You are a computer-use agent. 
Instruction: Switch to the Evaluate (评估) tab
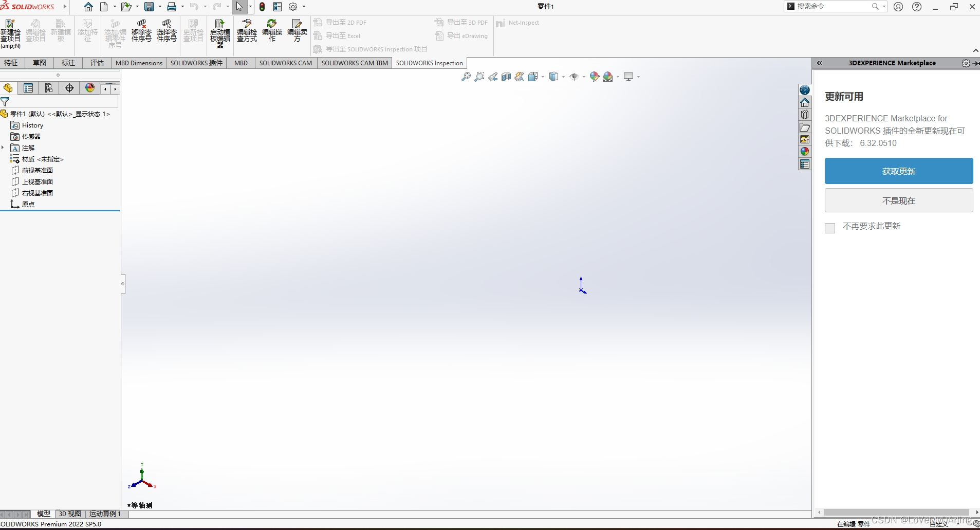(x=97, y=63)
